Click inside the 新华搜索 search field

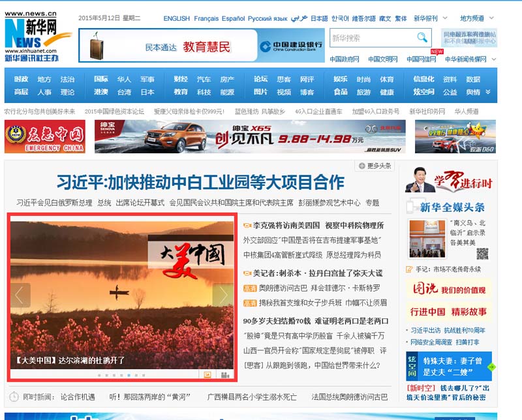pos(371,38)
